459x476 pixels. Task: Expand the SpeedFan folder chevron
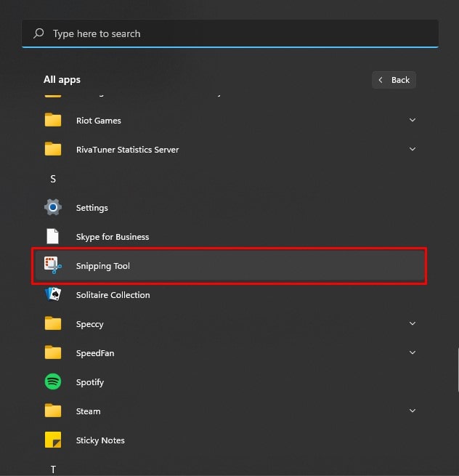(x=413, y=352)
